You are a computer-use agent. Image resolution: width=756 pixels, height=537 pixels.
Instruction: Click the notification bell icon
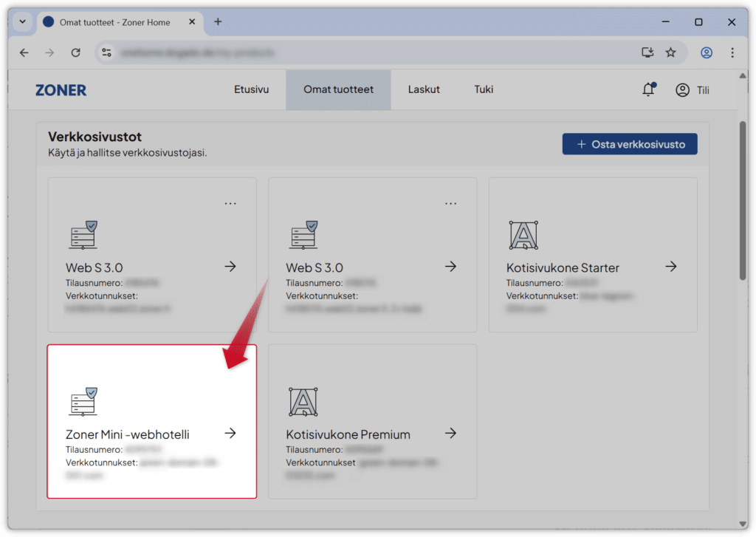[x=648, y=90]
